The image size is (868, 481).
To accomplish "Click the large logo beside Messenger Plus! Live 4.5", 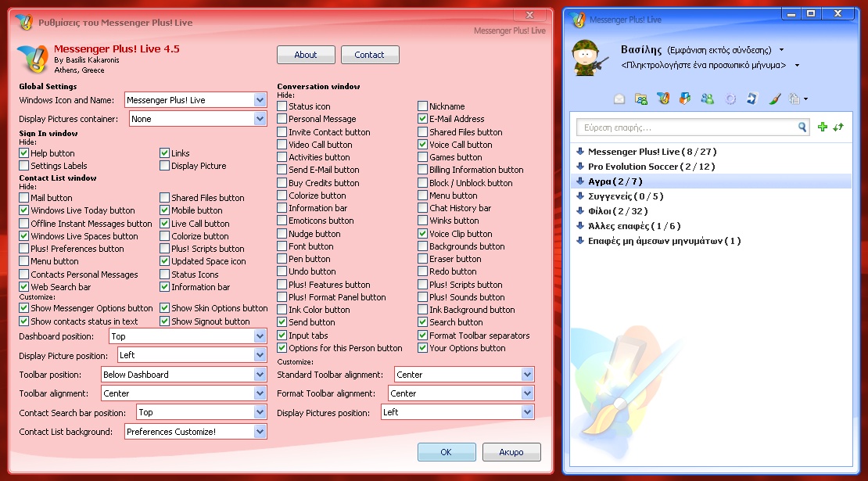I will 33,59.
